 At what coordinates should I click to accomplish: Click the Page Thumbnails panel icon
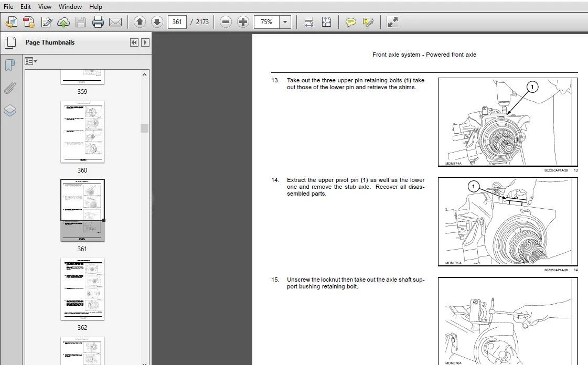click(x=10, y=42)
